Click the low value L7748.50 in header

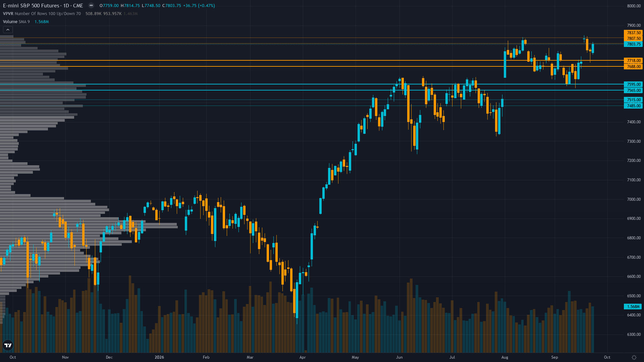(x=151, y=6)
